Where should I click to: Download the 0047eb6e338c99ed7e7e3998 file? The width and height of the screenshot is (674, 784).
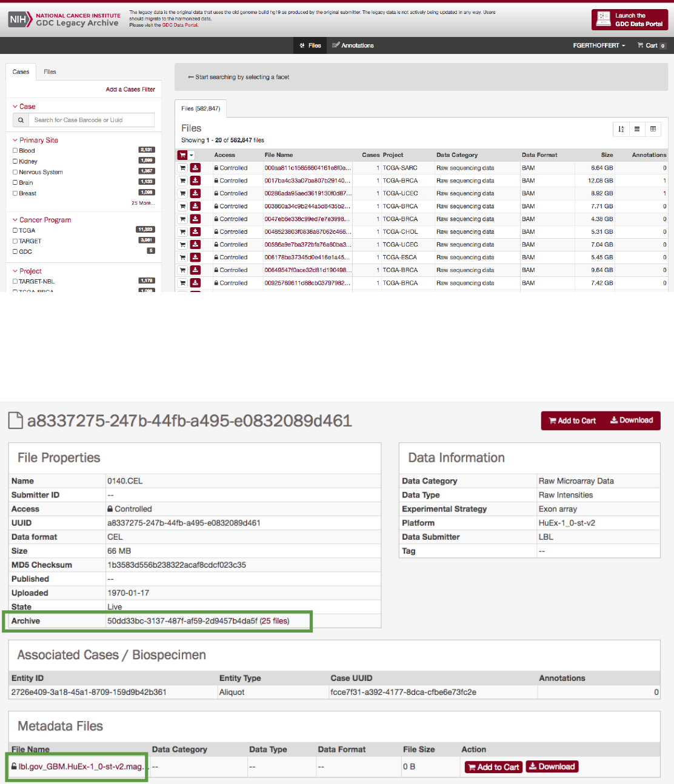click(195, 219)
